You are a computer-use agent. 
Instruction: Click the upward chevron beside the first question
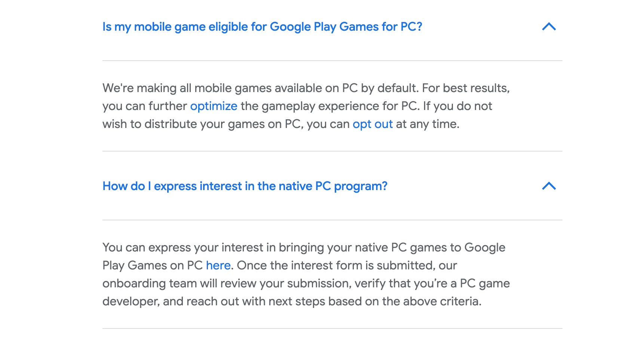549,27
